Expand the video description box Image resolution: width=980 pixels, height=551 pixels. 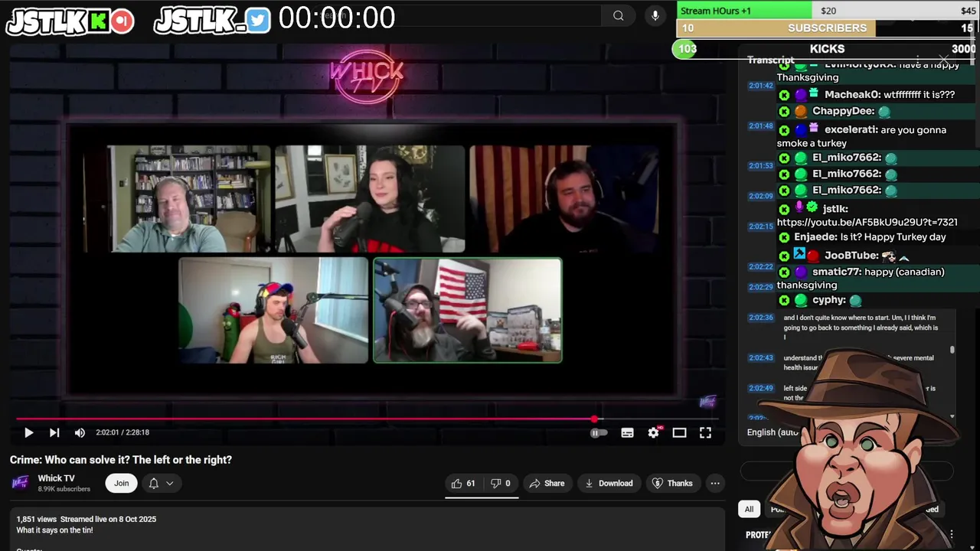pyautogui.click(x=367, y=529)
